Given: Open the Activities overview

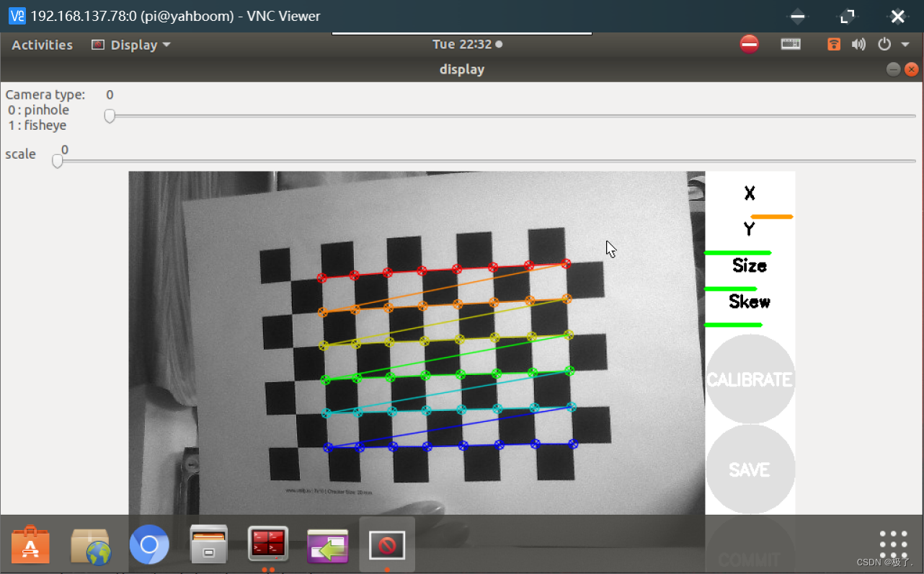Looking at the screenshot, I should coord(43,45).
